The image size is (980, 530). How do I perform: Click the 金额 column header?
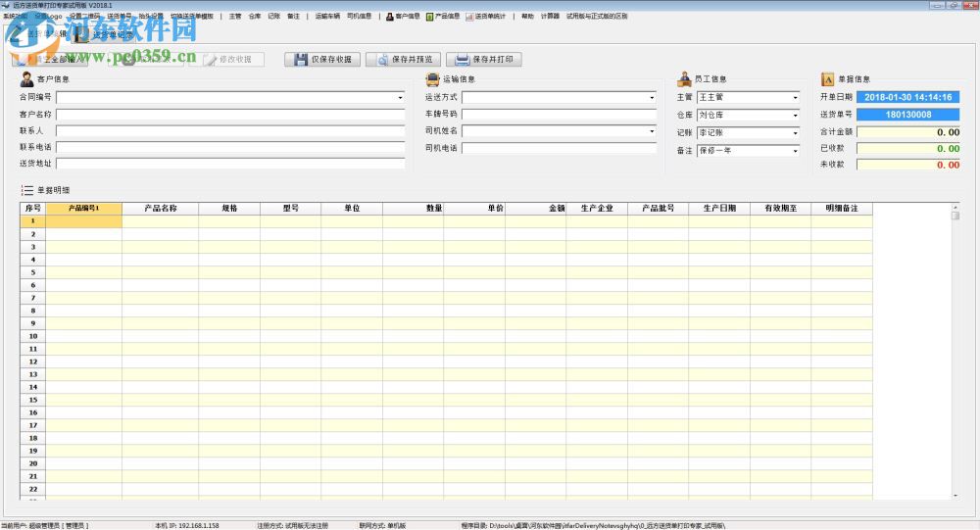[536, 208]
